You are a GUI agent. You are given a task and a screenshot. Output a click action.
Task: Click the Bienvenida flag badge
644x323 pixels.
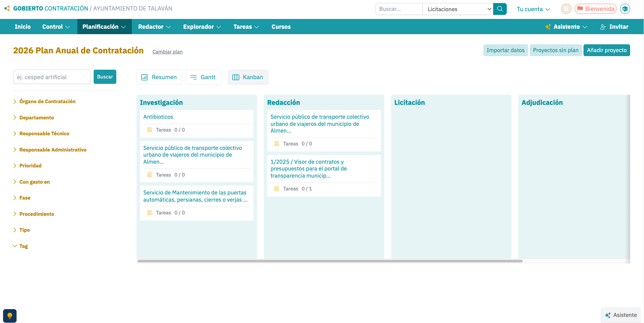coord(595,9)
